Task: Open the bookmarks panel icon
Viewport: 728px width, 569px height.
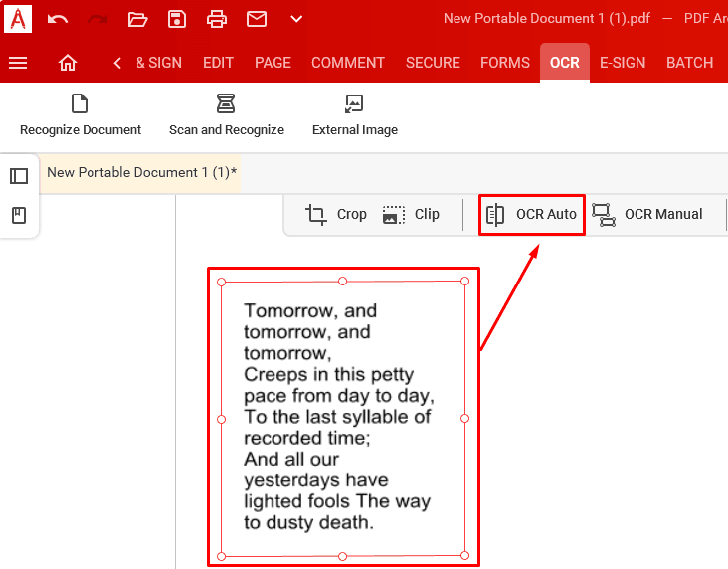Action: tap(19, 216)
